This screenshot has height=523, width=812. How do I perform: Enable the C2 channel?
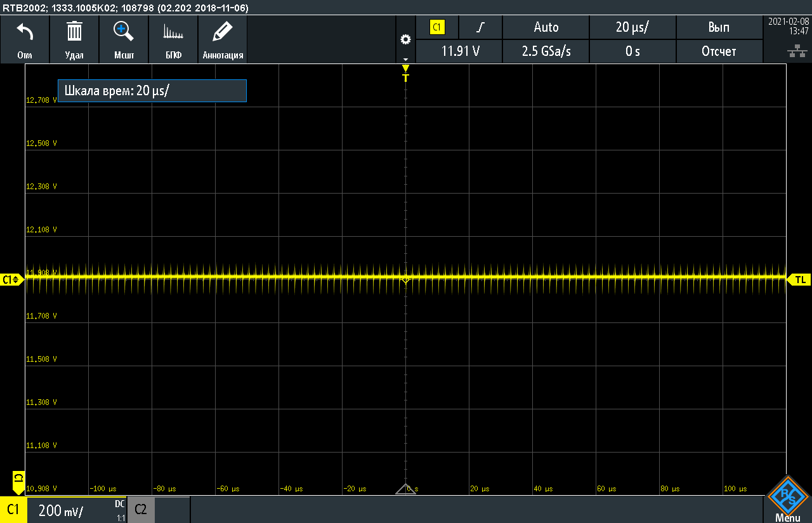pyautogui.click(x=141, y=510)
